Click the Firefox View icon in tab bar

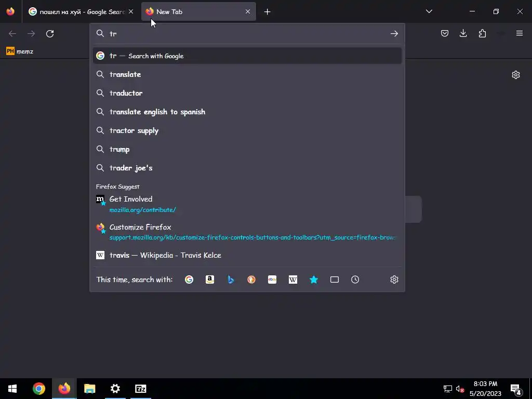pyautogui.click(x=10, y=11)
